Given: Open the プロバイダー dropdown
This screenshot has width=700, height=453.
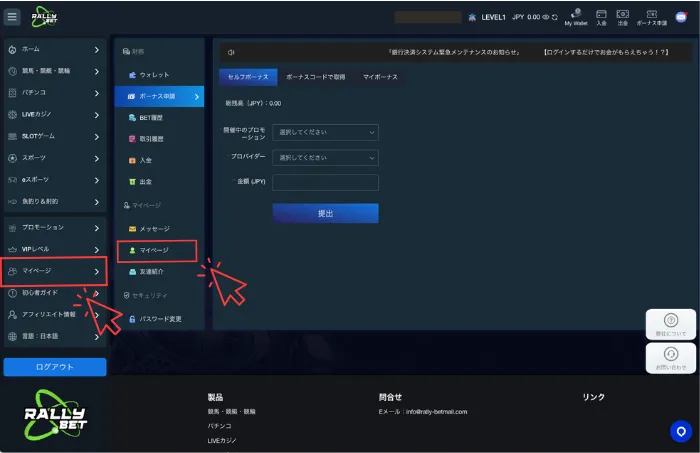Looking at the screenshot, I should pos(325,158).
